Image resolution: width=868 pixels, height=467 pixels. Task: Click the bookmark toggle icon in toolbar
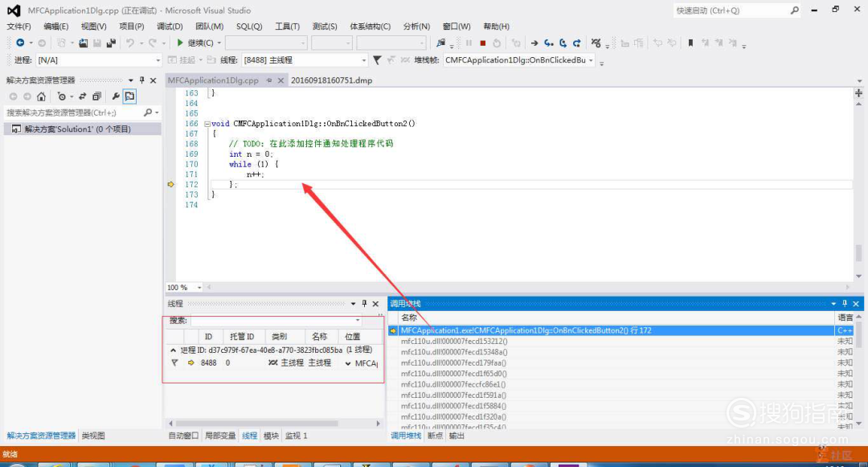coord(690,43)
